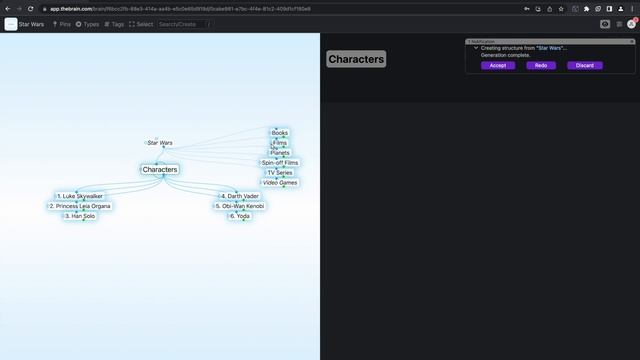Open TheBrain main menu icon

11,24
